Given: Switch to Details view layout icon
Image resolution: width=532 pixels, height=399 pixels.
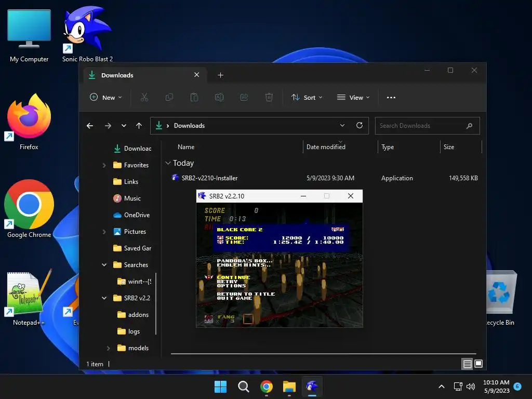Looking at the screenshot, I should (467, 364).
